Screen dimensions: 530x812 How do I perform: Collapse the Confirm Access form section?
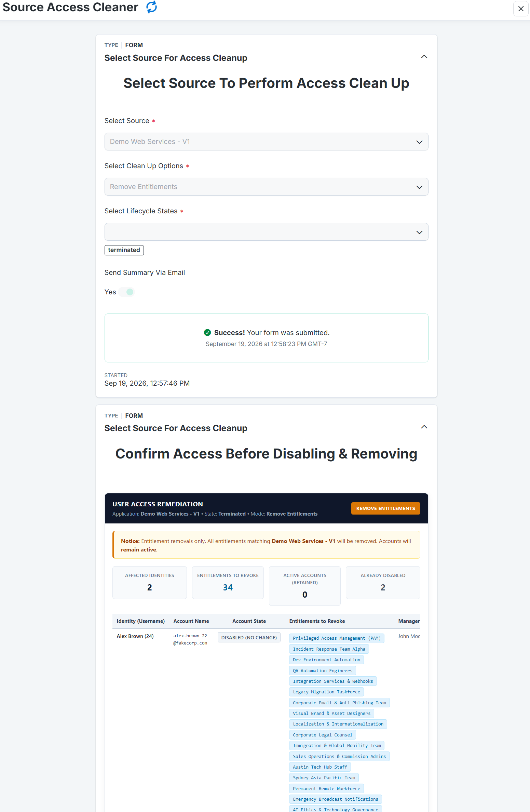424,427
